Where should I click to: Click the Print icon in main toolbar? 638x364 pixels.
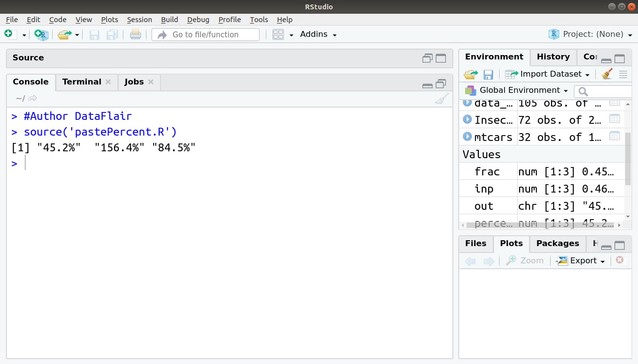point(136,34)
